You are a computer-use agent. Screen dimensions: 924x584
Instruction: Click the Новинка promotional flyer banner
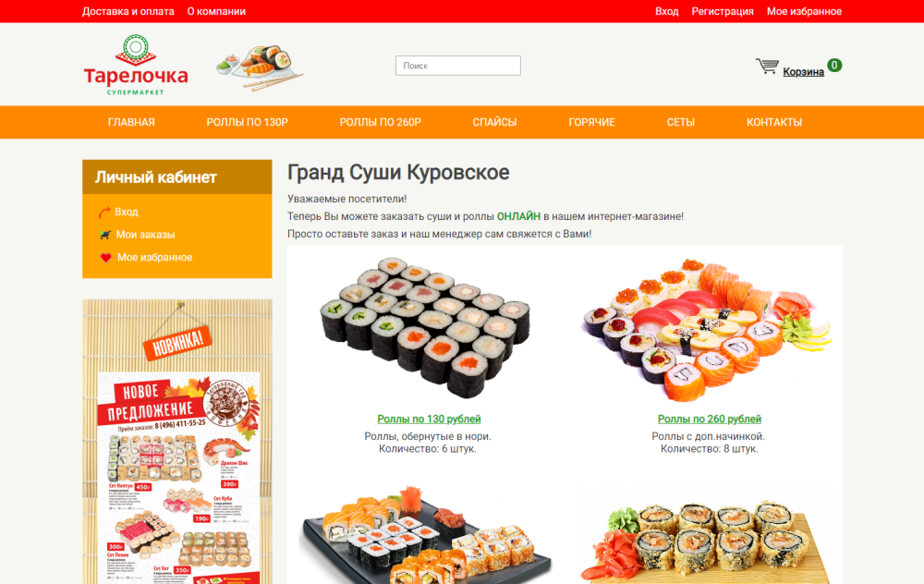coord(177,442)
